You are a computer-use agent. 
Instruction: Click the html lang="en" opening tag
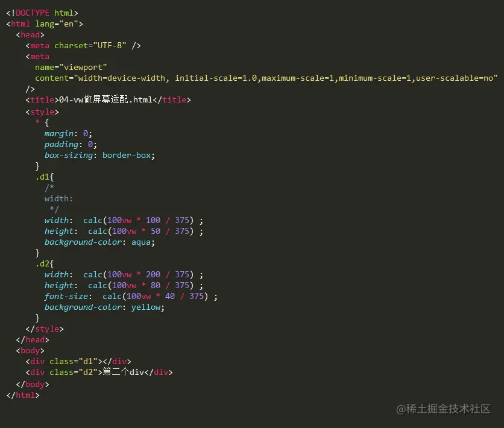coord(45,24)
